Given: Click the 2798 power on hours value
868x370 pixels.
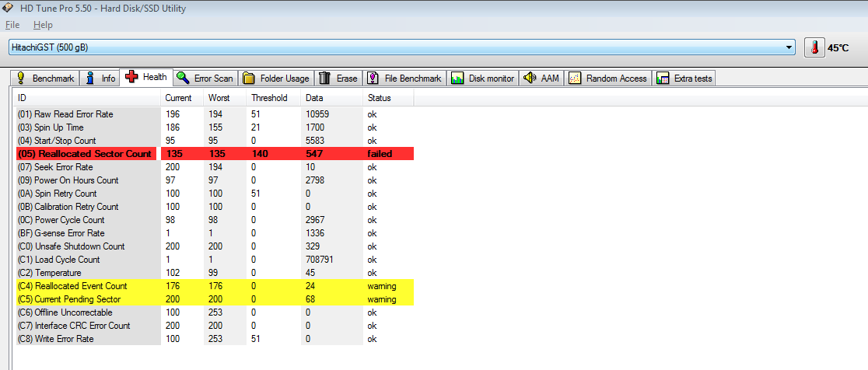Looking at the screenshot, I should coord(315,180).
